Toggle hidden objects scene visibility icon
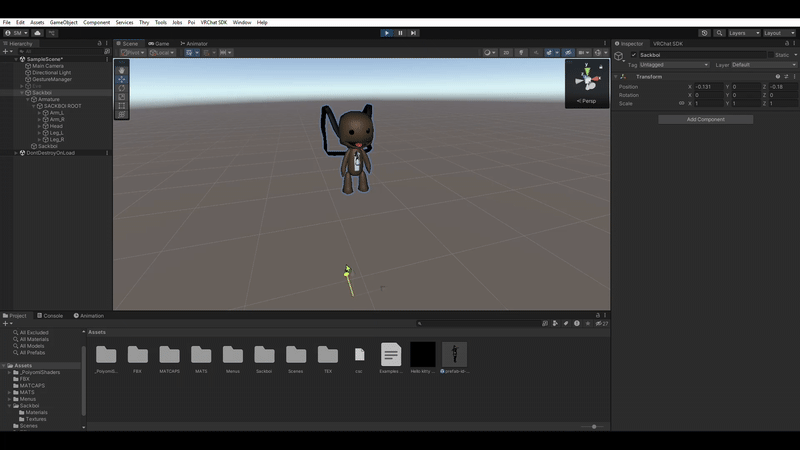The width and height of the screenshot is (800, 450). click(568, 53)
